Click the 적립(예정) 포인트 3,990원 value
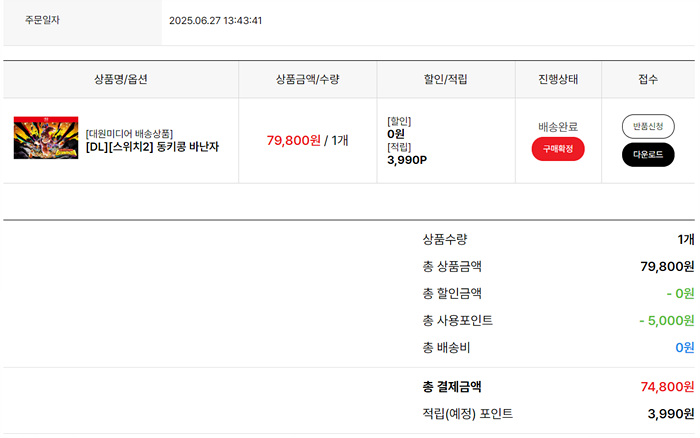Image resolution: width=700 pixels, height=438 pixels. click(671, 414)
